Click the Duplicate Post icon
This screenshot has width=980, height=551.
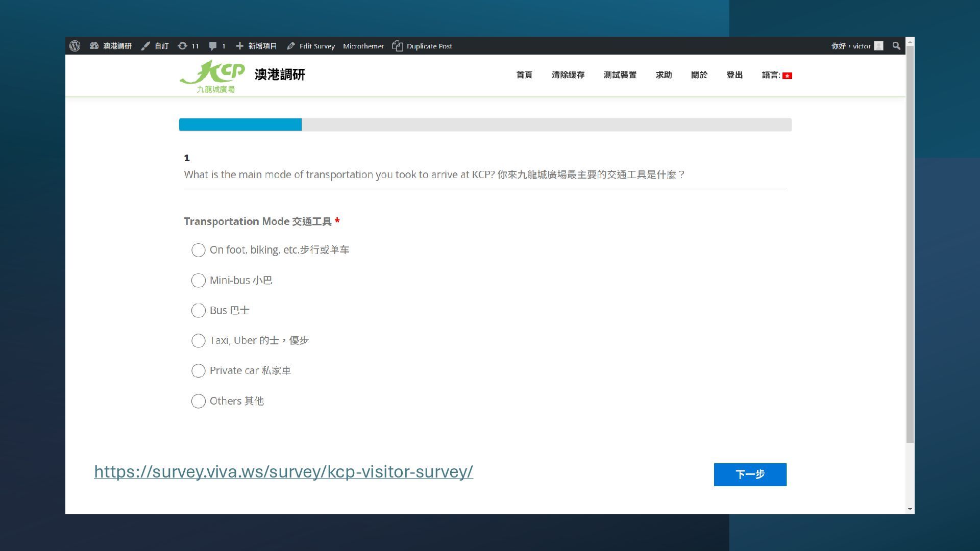(x=398, y=46)
